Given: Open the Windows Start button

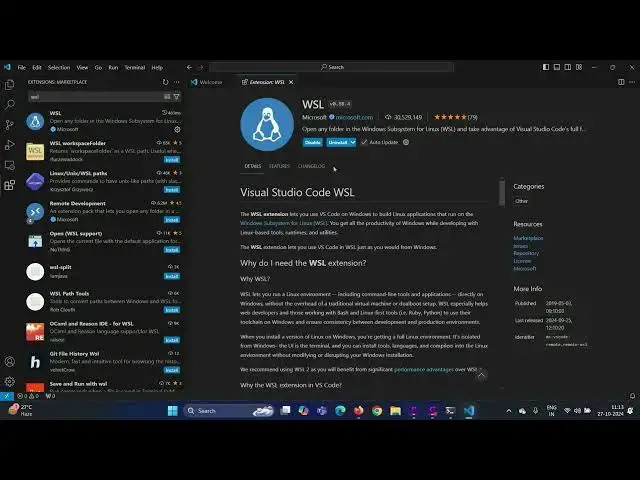Looking at the screenshot, I should pos(173,411).
